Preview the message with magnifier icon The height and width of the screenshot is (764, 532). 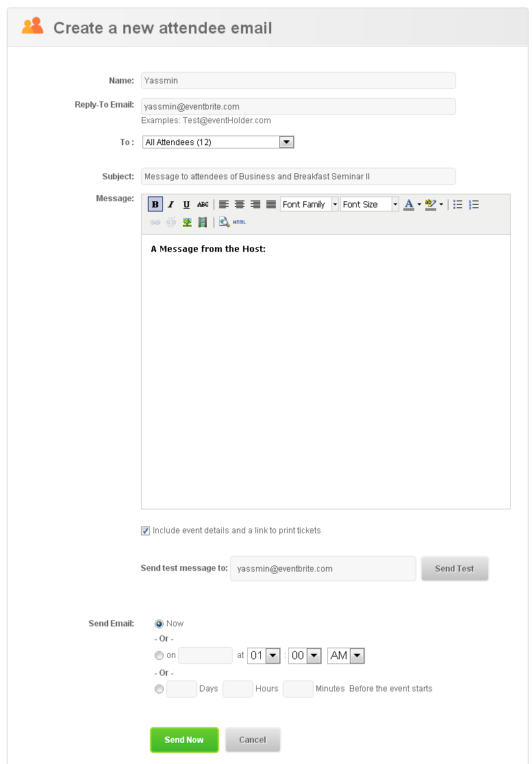pos(224,222)
